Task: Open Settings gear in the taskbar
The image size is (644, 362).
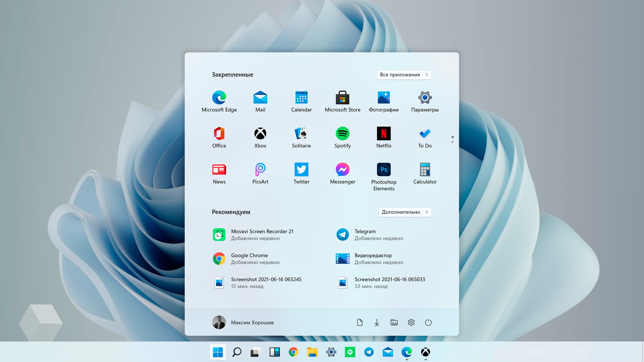Action: tap(331, 352)
